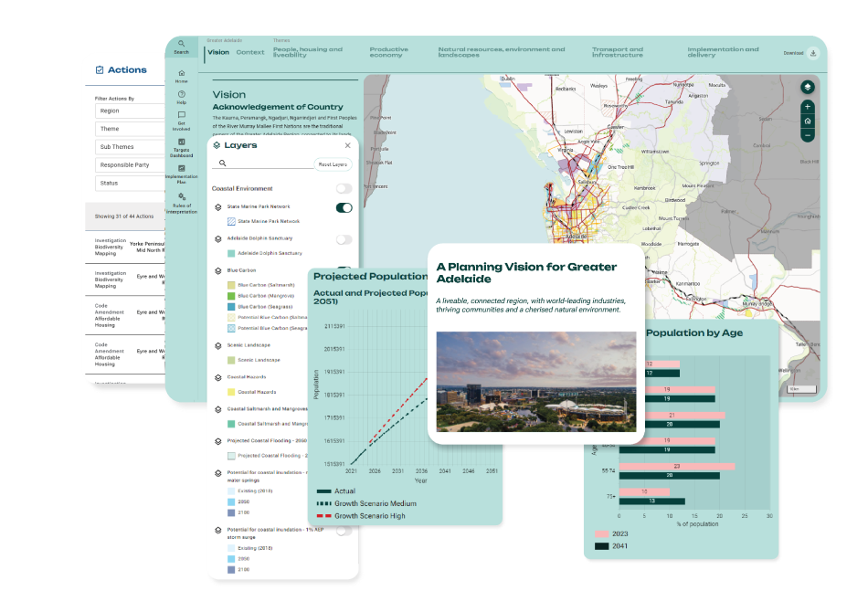This screenshot has width=868, height=612.
Task: Disable State Marine Park Network layer
Action: click(344, 207)
